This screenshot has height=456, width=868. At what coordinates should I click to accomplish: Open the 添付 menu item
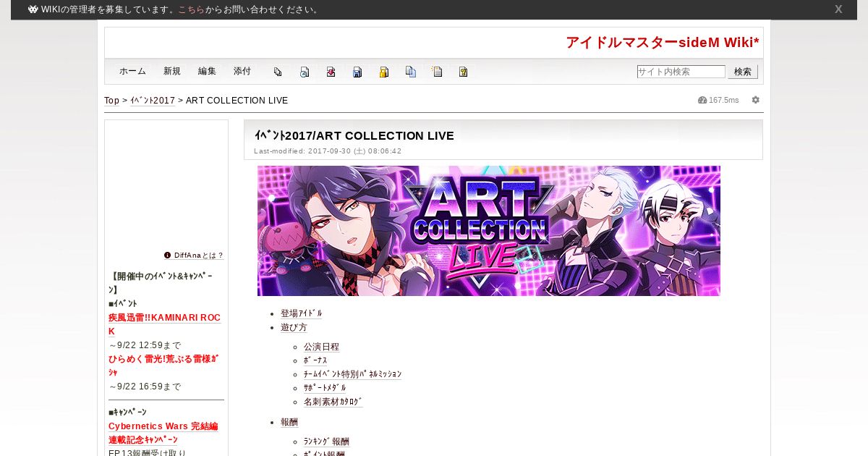coord(242,72)
